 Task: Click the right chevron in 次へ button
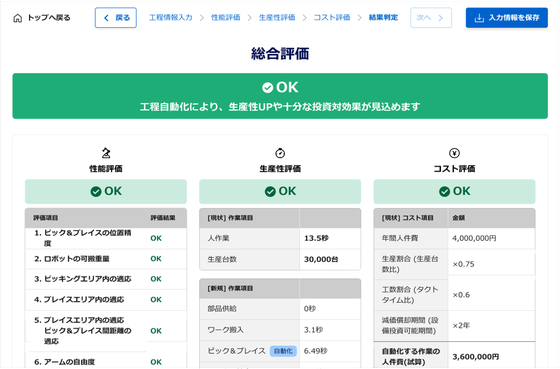coord(441,18)
